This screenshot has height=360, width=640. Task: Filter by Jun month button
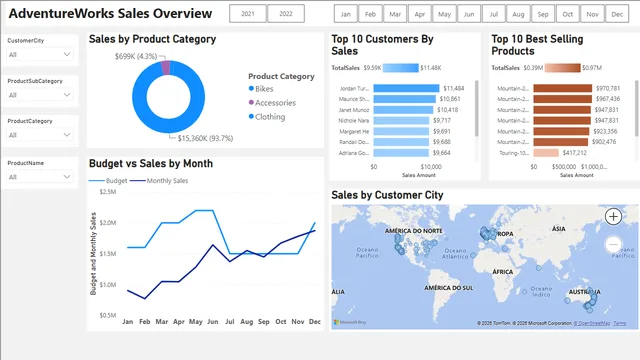coord(469,14)
